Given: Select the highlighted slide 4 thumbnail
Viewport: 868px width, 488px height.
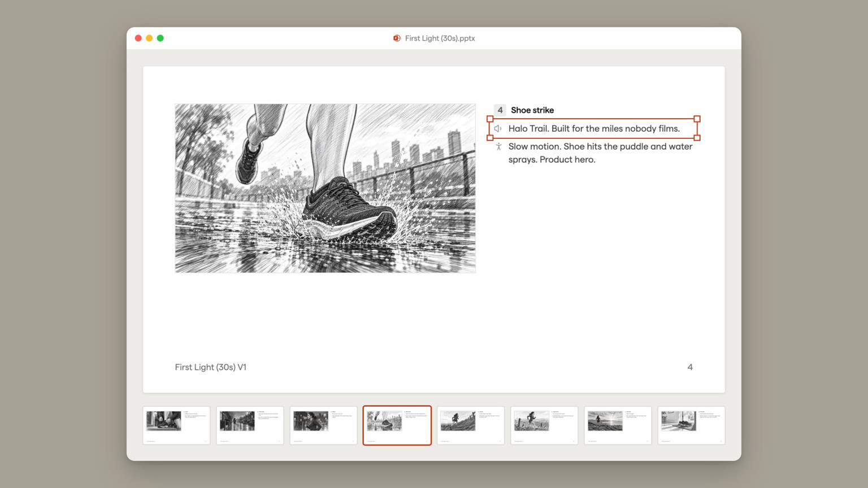Looking at the screenshot, I should tap(397, 425).
